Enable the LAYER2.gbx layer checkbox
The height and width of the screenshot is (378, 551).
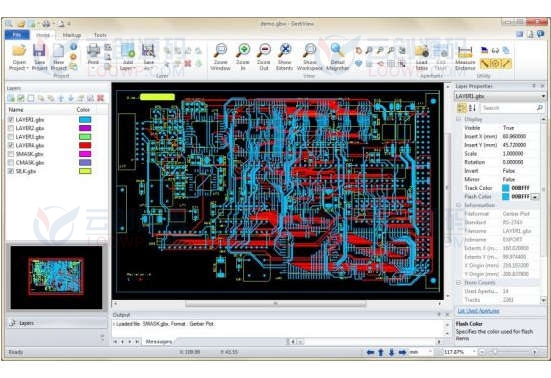[x=11, y=128]
